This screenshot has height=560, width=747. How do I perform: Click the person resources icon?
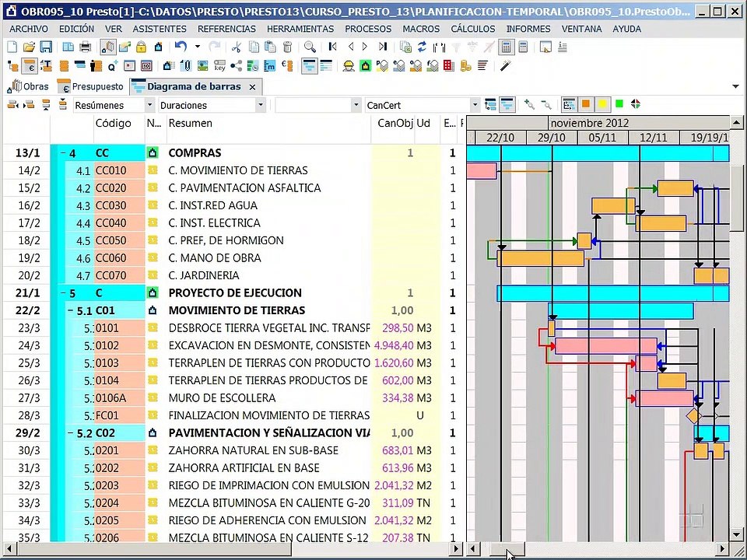[96, 65]
